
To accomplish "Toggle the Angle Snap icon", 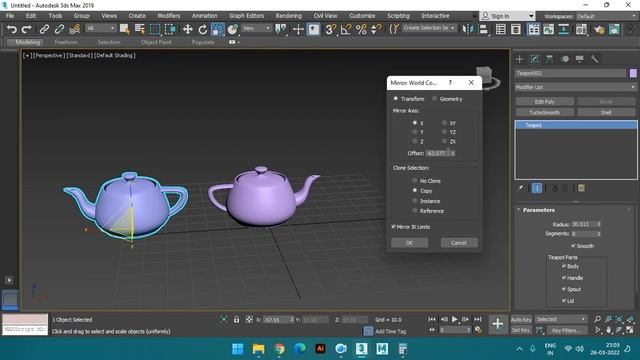I will 346,29.
